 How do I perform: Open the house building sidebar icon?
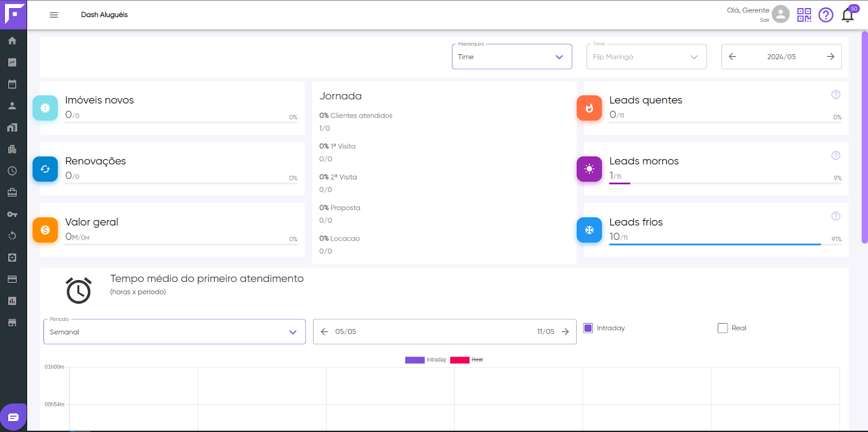[12, 127]
